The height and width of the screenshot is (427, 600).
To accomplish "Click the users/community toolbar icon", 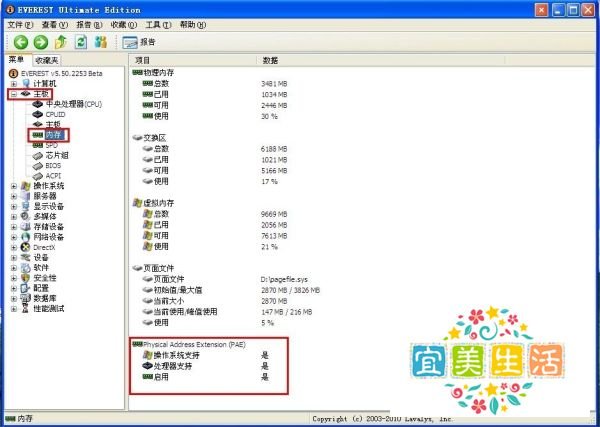I will 101,42.
